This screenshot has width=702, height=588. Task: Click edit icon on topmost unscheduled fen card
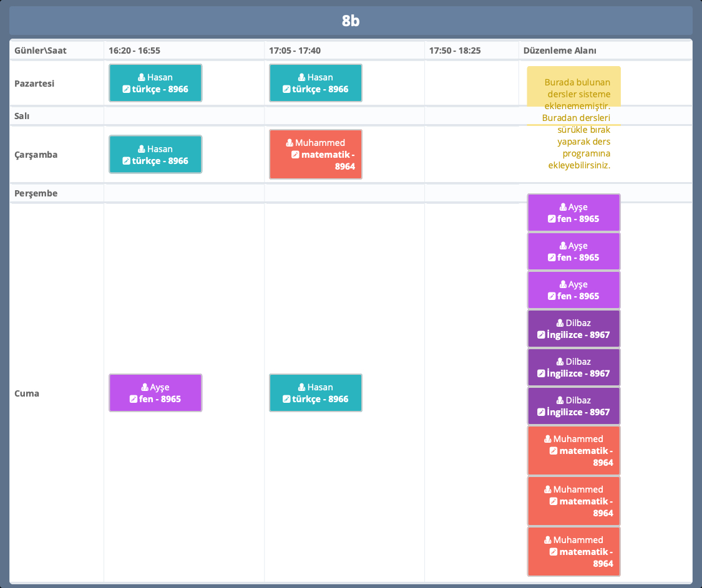pyautogui.click(x=551, y=219)
